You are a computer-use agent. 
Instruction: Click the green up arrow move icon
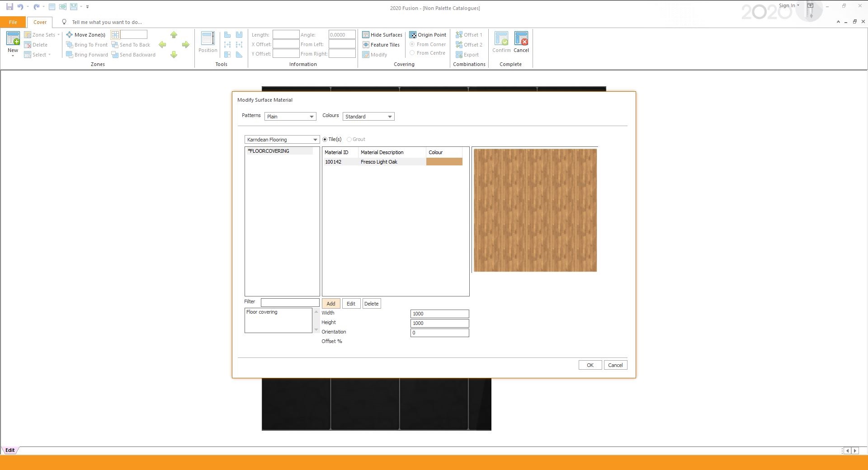(x=174, y=35)
